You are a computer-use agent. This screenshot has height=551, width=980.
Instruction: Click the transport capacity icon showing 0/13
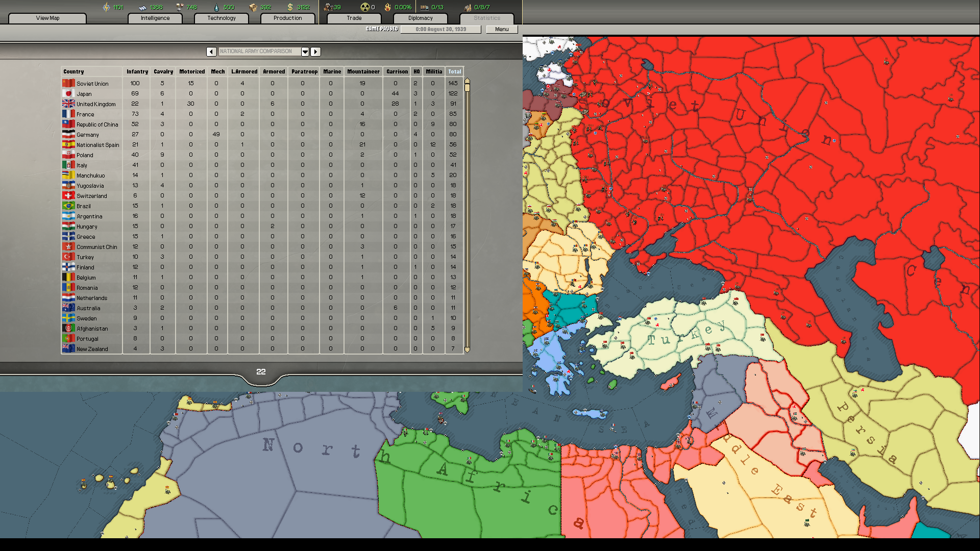coord(423,7)
